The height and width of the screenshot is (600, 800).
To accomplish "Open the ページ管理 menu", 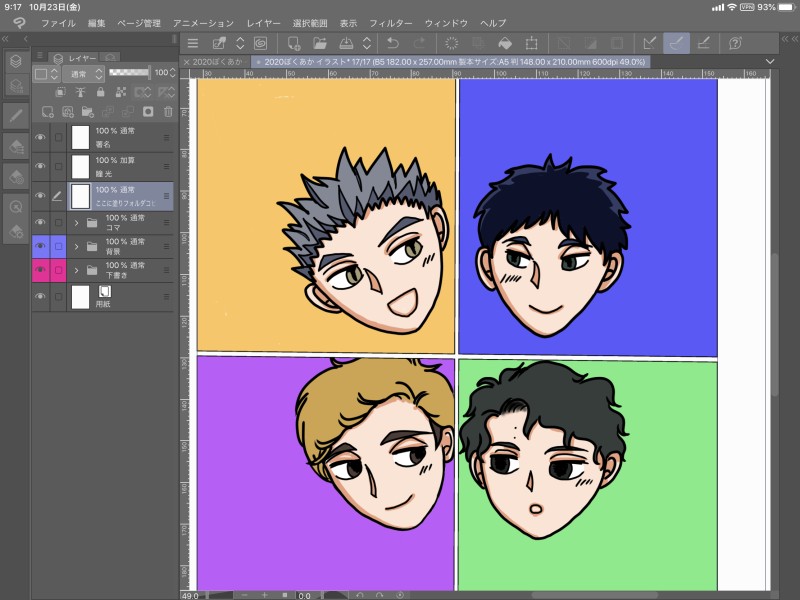I will click(x=139, y=23).
